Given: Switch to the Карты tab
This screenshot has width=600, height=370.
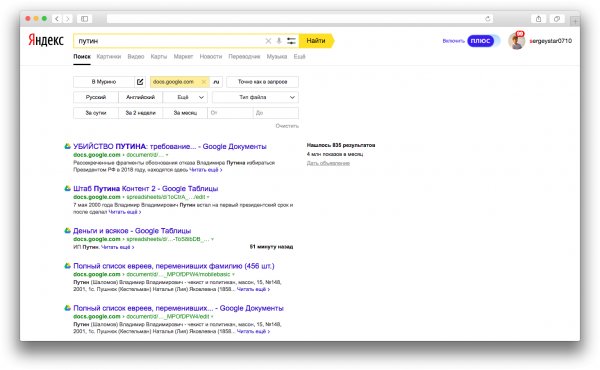Looking at the screenshot, I should click(x=159, y=57).
